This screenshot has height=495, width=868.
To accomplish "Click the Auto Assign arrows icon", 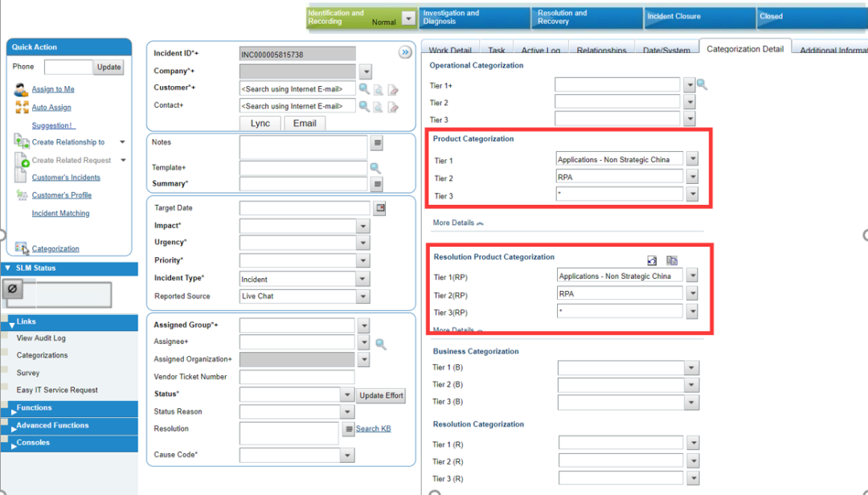I will pyautogui.click(x=21, y=107).
